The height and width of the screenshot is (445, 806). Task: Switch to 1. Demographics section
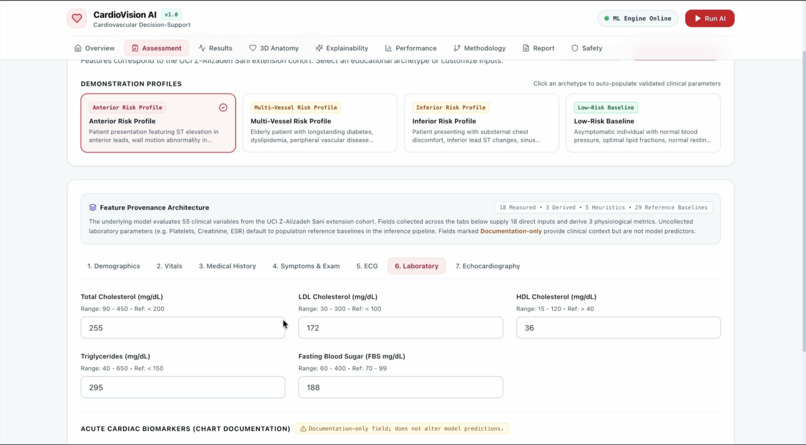click(x=114, y=266)
